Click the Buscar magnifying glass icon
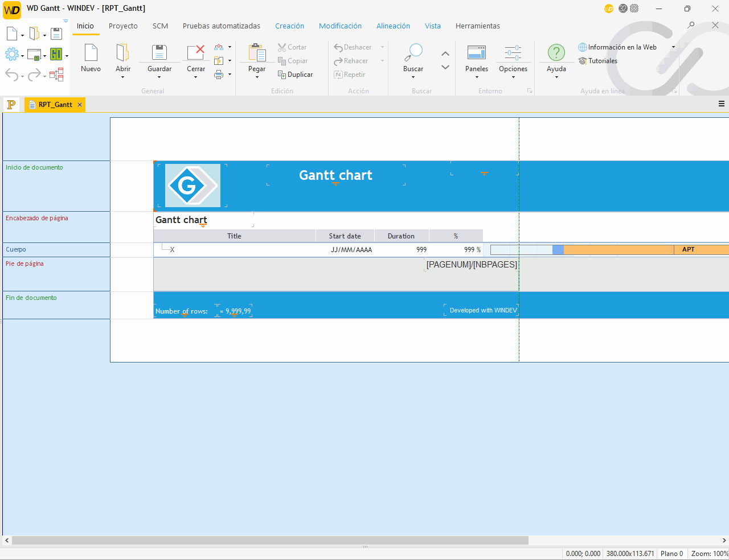Screen dimensions: 729x560 (x=413, y=52)
